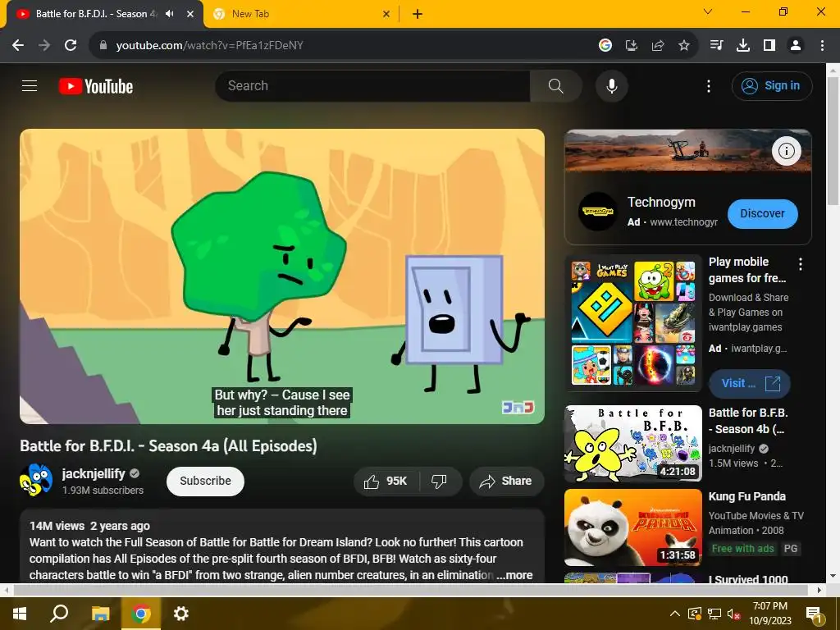The image size is (840, 630).
Task: Start voice search with microphone icon
Action: coord(611,85)
